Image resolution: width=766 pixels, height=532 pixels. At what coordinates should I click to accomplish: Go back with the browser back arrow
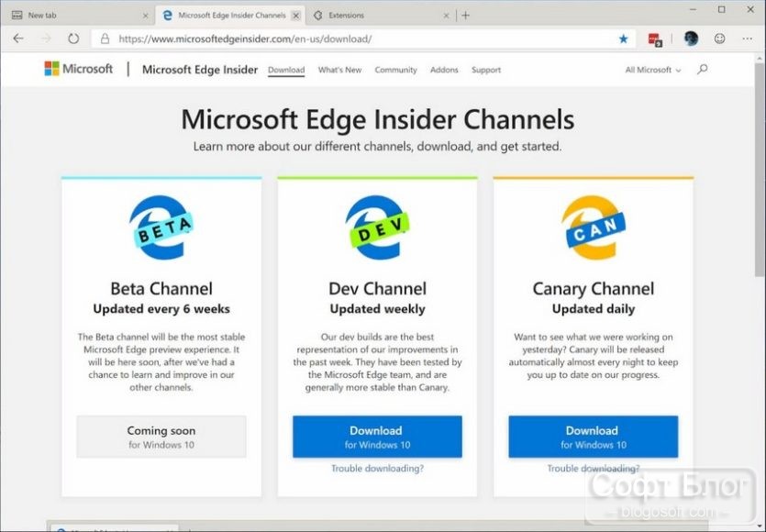tap(18, 39)
